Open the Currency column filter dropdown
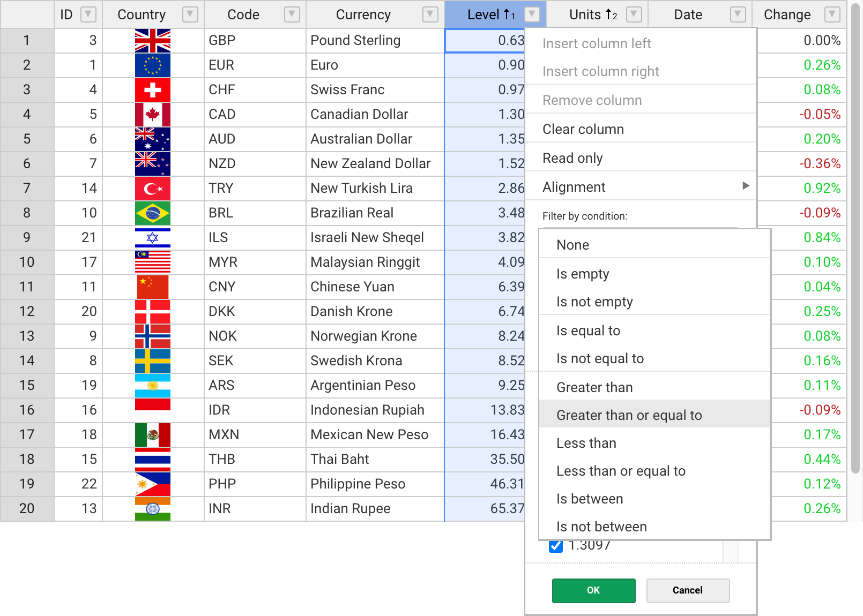 pyautogui.click(x=430, y=14)
